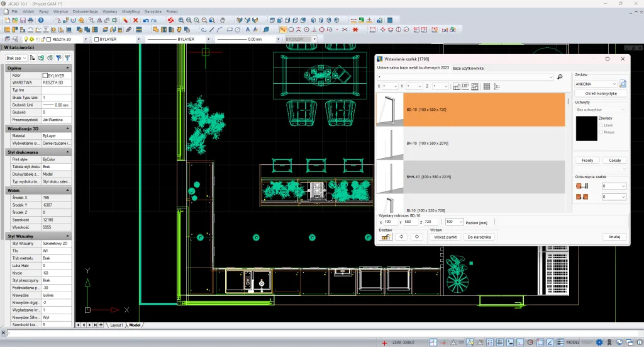The width and height of the screenshot is (644, 347).
Task: Click the magnifier search icon in cabinet dialog
Action: pyautogui.click(x=560, y=77)
